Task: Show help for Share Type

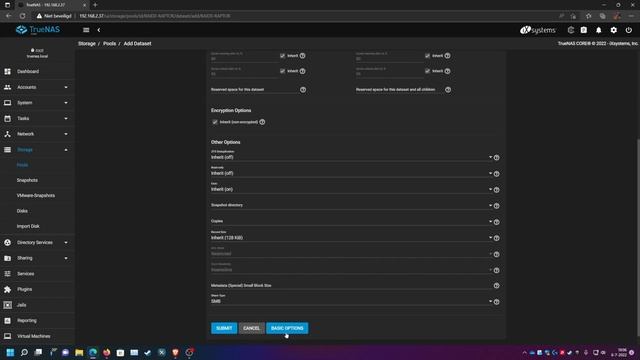Action: (x=496, y=302)
